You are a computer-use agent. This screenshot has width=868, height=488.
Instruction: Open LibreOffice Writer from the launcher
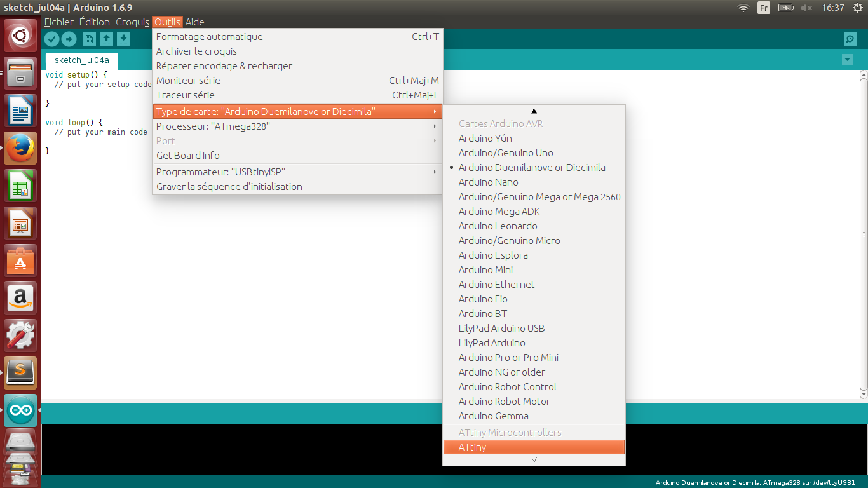tap(22, 111)
